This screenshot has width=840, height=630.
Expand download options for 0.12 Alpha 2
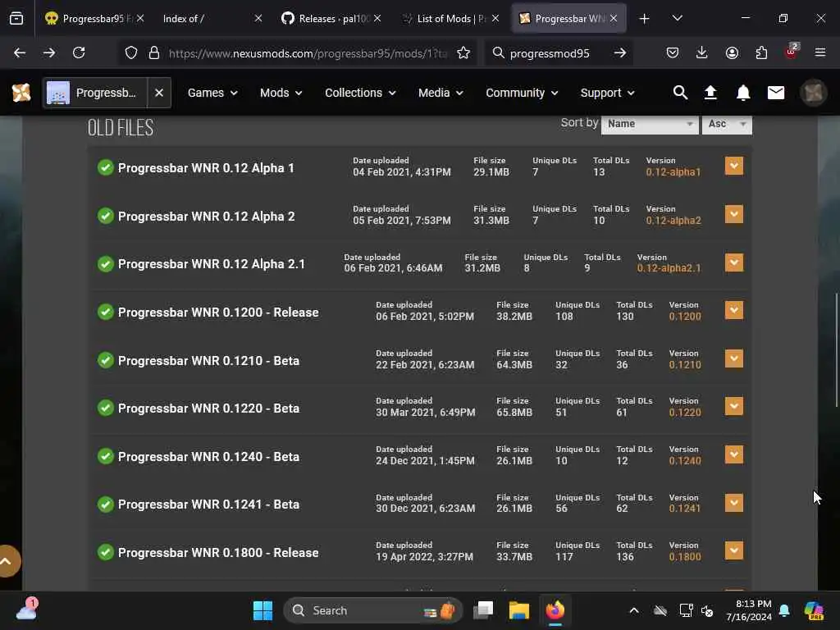pos(734,214)
